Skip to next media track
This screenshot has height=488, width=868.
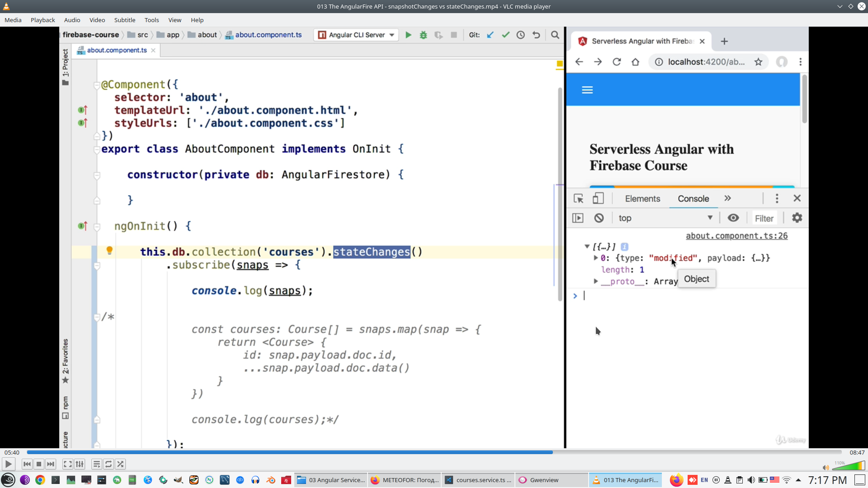(51, 464)
